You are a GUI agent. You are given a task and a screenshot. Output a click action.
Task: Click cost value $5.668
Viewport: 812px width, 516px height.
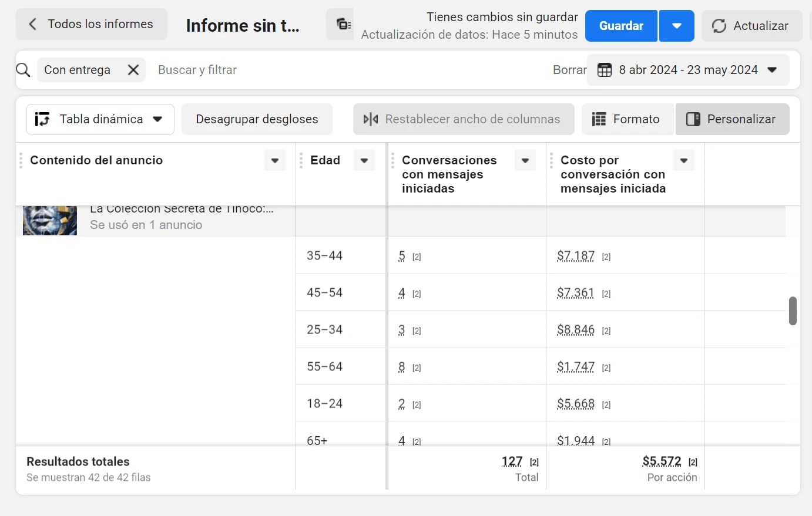[576, 404]
